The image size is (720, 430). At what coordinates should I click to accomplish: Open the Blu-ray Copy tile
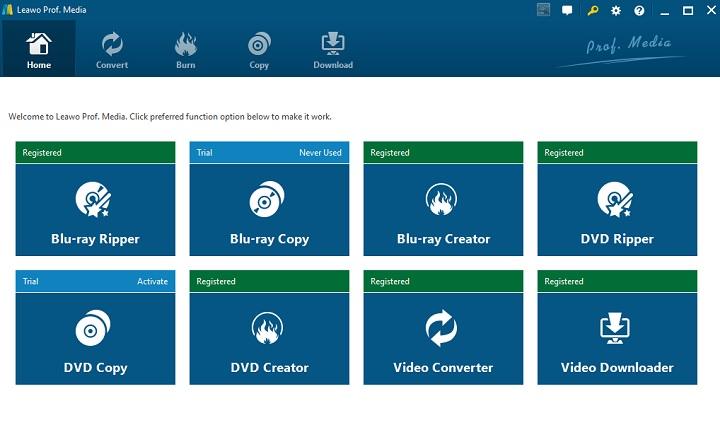269,209
